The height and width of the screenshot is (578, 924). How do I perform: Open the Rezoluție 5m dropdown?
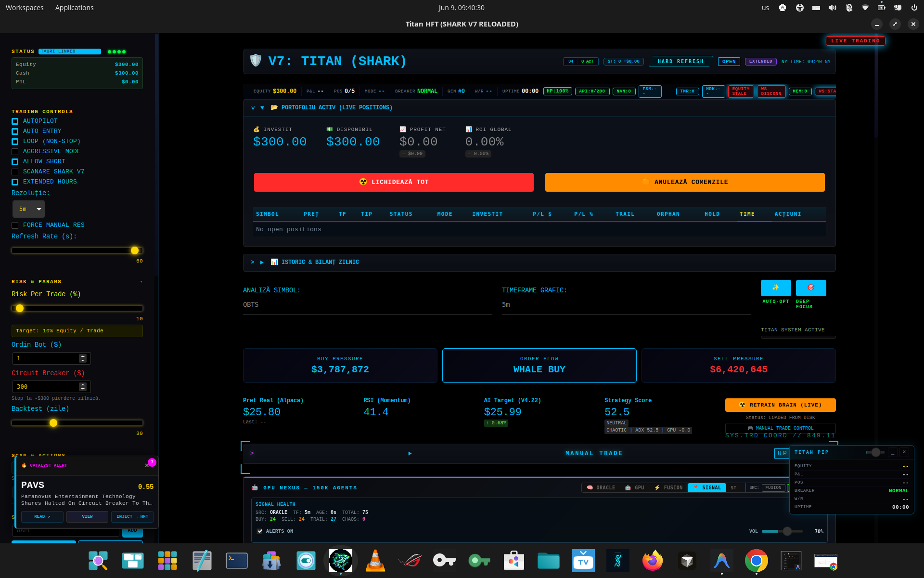pos(28,209)
